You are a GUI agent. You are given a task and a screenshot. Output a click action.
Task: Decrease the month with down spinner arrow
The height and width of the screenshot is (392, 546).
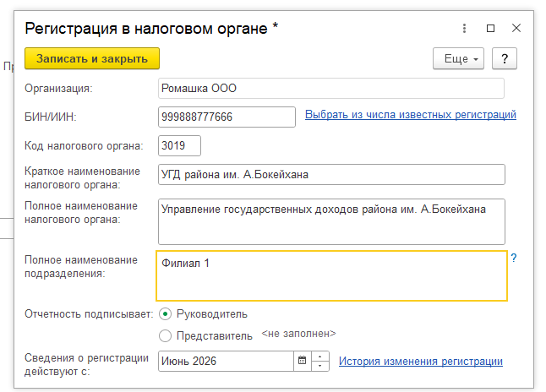click(320, 367)
